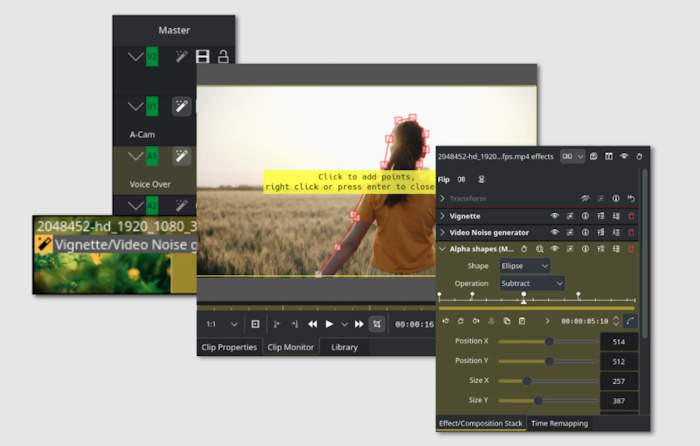Click Position X slider handle
Image resolution: width=700 pixels, height=446 pixels.
pyautogui.click(x=549, y=342)
